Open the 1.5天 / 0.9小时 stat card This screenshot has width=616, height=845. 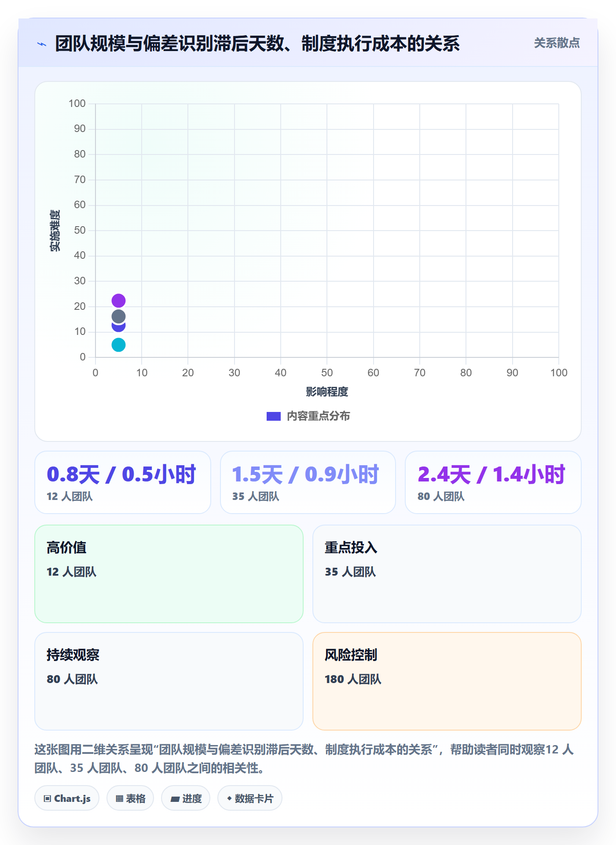coord(308,482)
